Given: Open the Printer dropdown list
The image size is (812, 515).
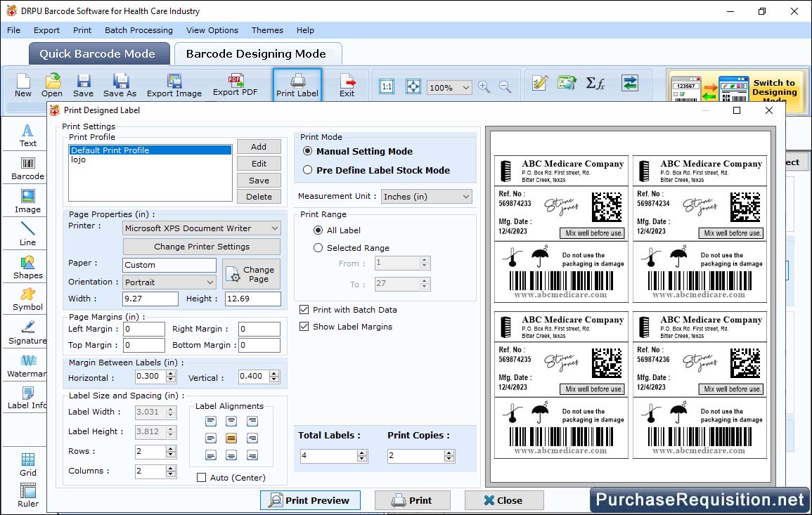Looking at the screenshot, I should 201,228.
